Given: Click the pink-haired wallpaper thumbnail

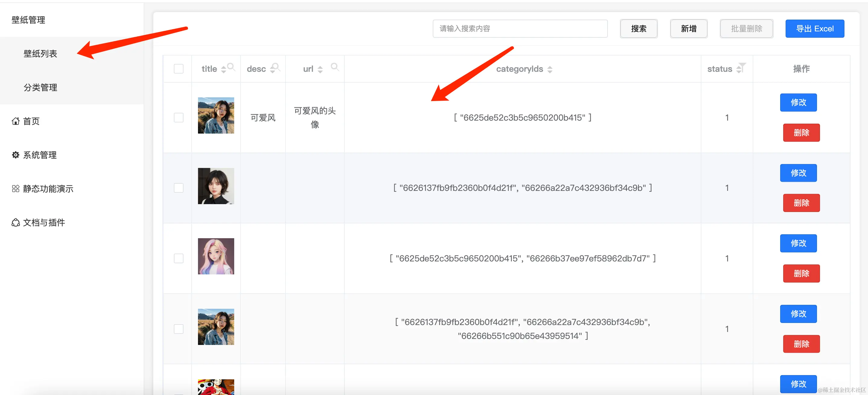Looking at the screenshot, I should click(216, 256).
